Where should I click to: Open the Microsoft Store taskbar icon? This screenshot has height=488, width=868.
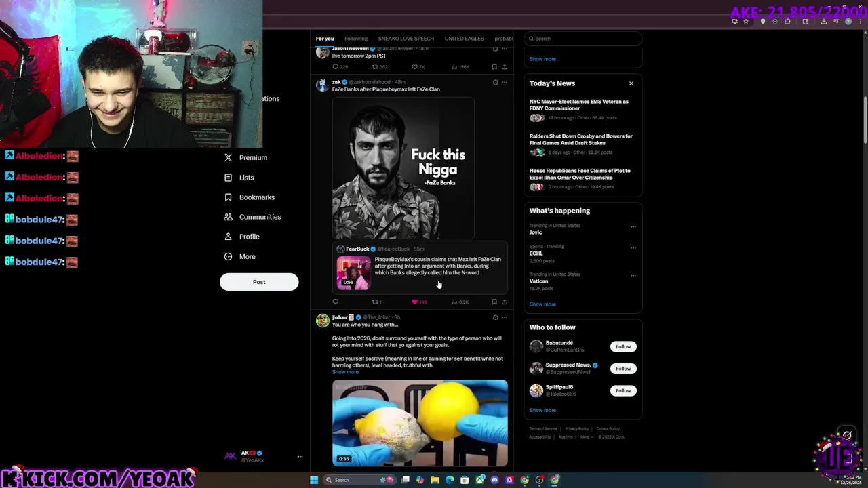tap(465, 480)
